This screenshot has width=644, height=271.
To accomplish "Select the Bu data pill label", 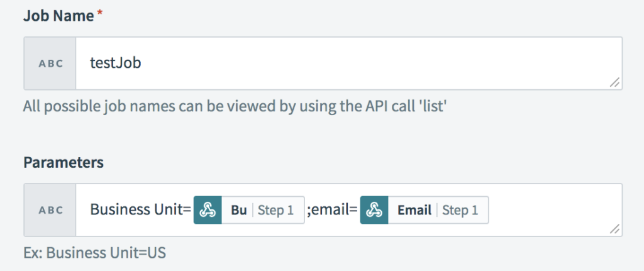I will coord(239,210).
